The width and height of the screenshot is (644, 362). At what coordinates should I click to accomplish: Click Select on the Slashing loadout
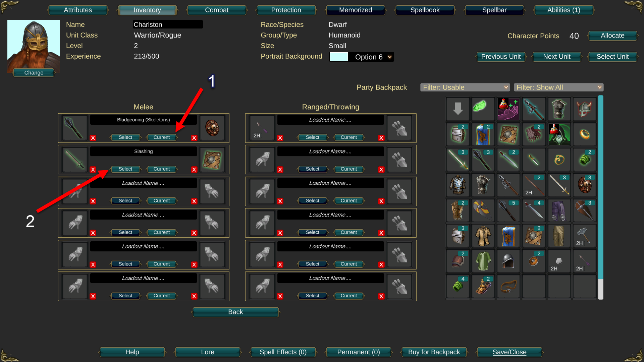[x=125, y=169]
